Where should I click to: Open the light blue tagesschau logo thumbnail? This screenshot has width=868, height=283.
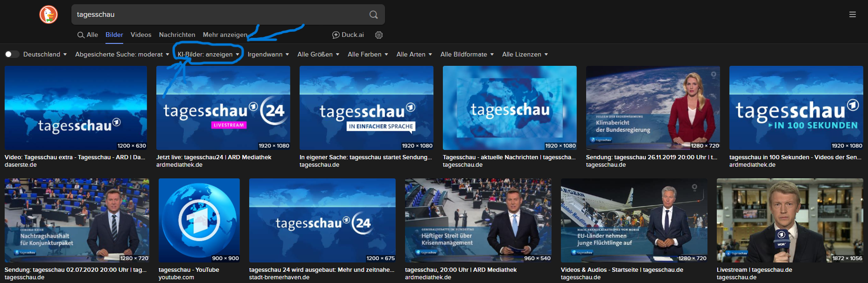[x=510, y=108]
